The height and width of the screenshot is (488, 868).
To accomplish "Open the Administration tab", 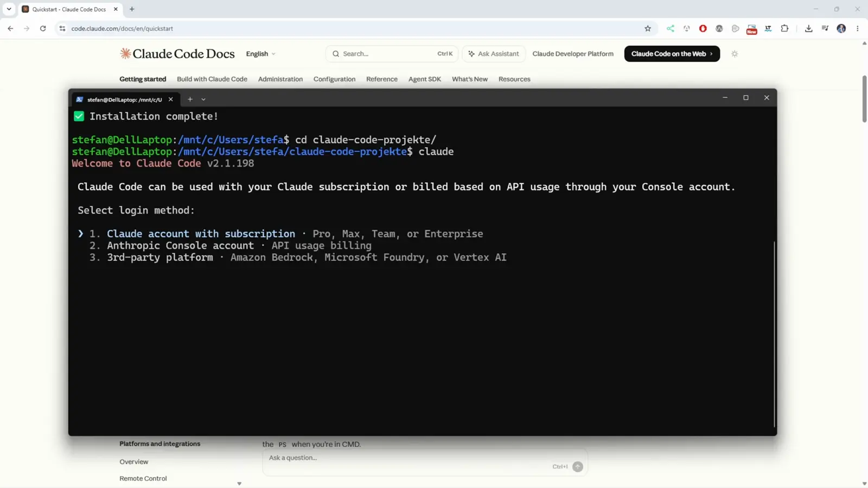I will 280,79.
